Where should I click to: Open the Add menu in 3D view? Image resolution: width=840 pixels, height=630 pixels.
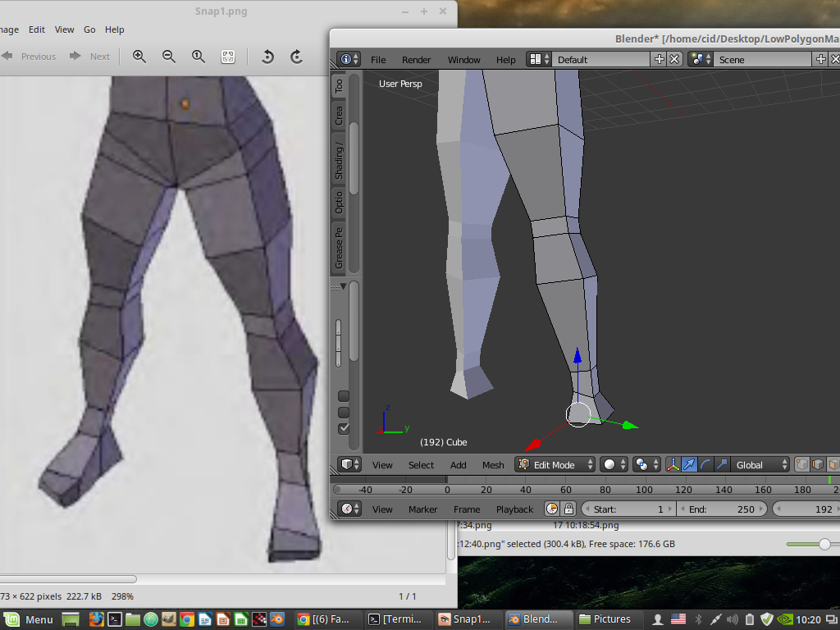[x=458, y=465]
